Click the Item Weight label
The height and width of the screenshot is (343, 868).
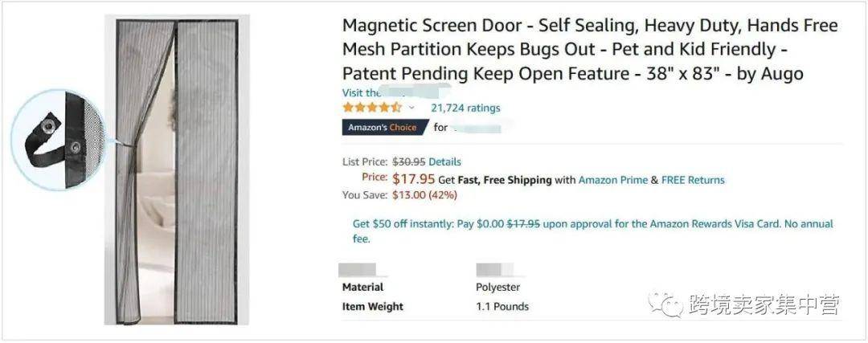[x=372, y=306]
